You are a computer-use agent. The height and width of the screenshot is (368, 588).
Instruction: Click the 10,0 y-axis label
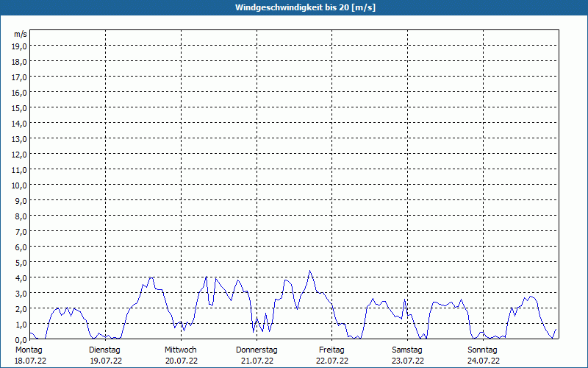coord(20,185)
